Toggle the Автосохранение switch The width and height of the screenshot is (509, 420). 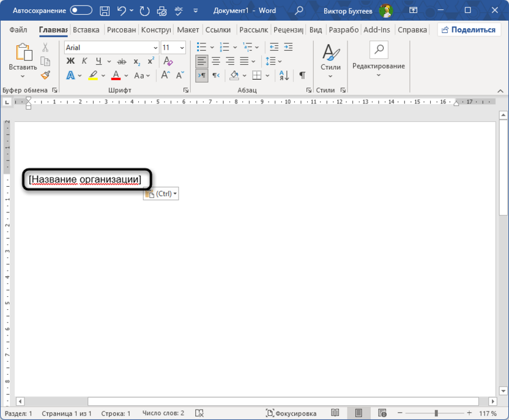click(x=80, y=10)
